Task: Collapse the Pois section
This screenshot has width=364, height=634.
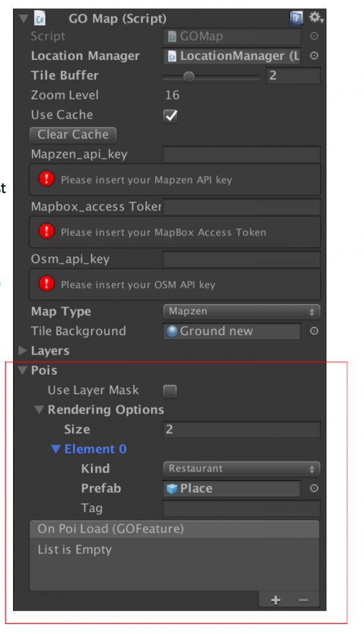Action: click(24, 370)
